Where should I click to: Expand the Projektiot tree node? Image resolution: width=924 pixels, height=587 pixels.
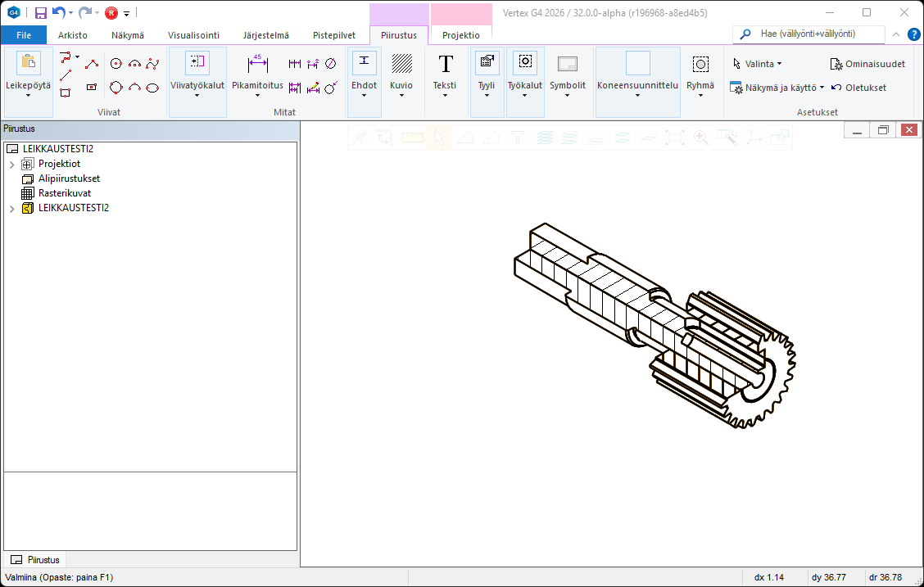11,165
